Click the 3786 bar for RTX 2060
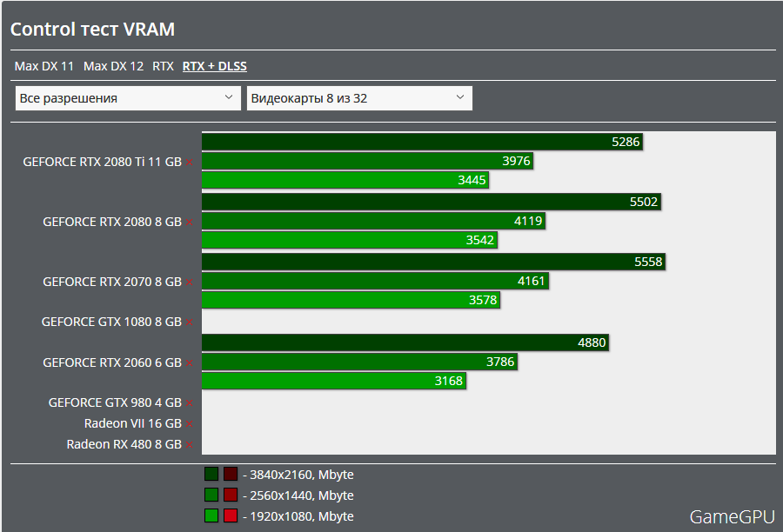The height and width of the screenshot is (532, 783). pyautogui.click(x=359, y=362)
